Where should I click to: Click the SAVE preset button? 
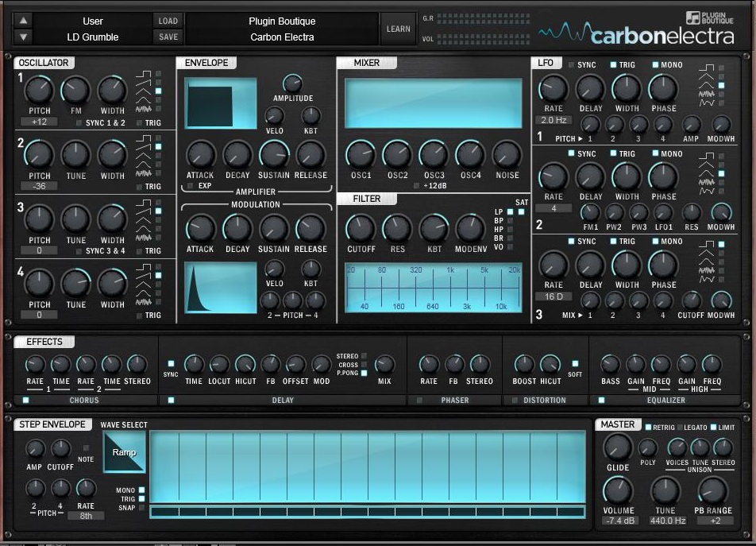coord(168,37)
